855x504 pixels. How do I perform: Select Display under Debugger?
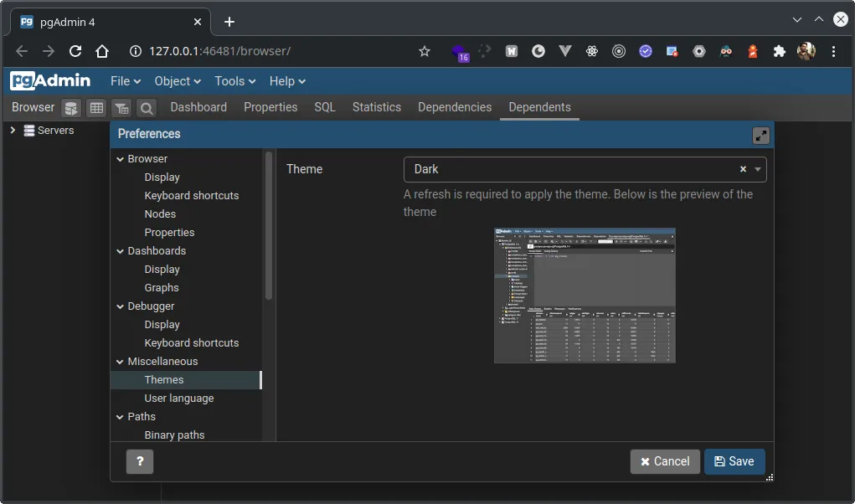coord(162,325)
